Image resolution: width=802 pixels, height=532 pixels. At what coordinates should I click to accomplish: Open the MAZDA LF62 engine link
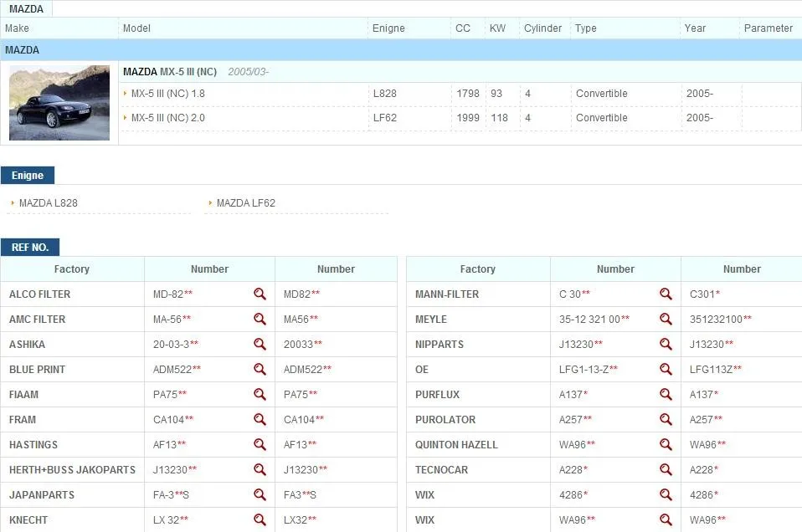(245, 203)
